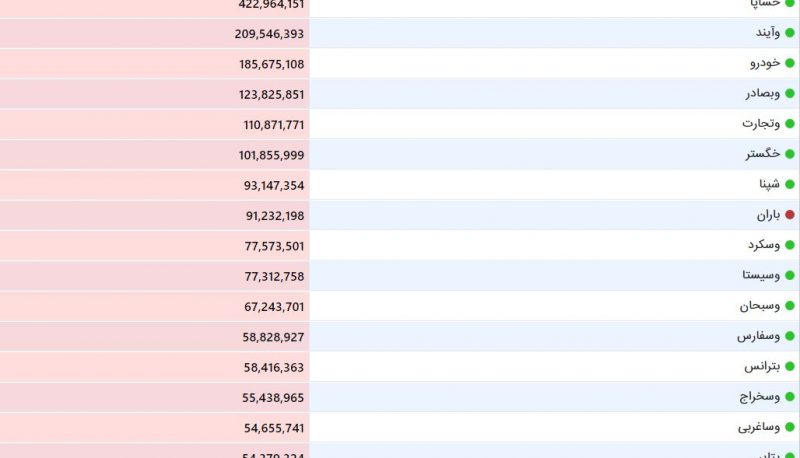Click the green status dot beside وساغربی
The height and width of the screenshot is (458, 800).
point(790,427)
